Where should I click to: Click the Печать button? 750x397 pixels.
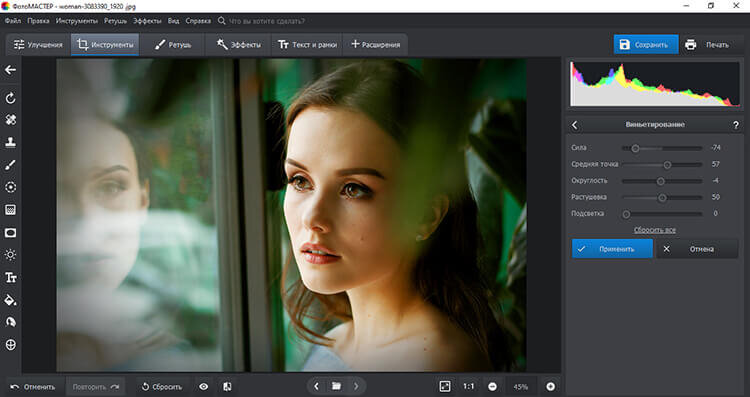[x=710, y=44]
